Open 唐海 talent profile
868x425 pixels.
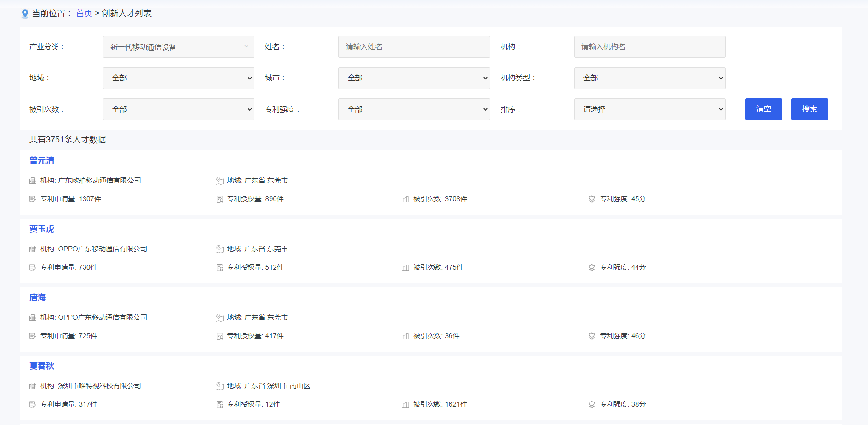tap(38, 298)
